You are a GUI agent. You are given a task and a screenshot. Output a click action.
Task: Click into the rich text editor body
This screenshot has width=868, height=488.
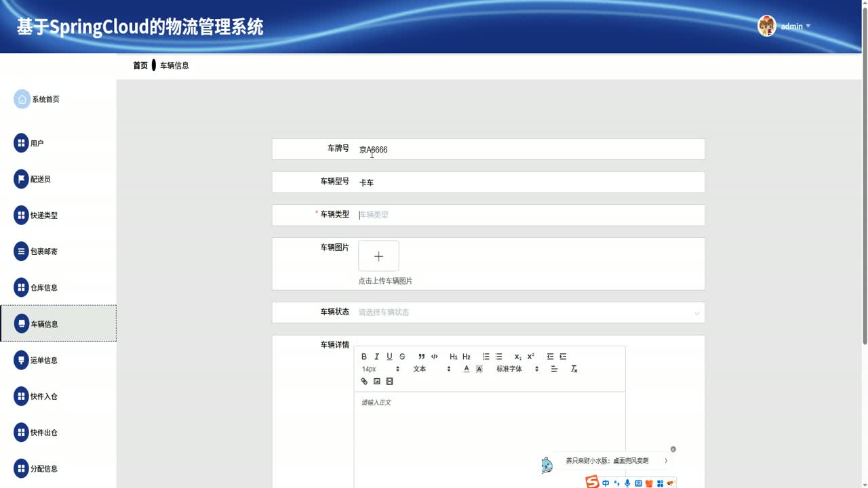(x=490, y=439)
